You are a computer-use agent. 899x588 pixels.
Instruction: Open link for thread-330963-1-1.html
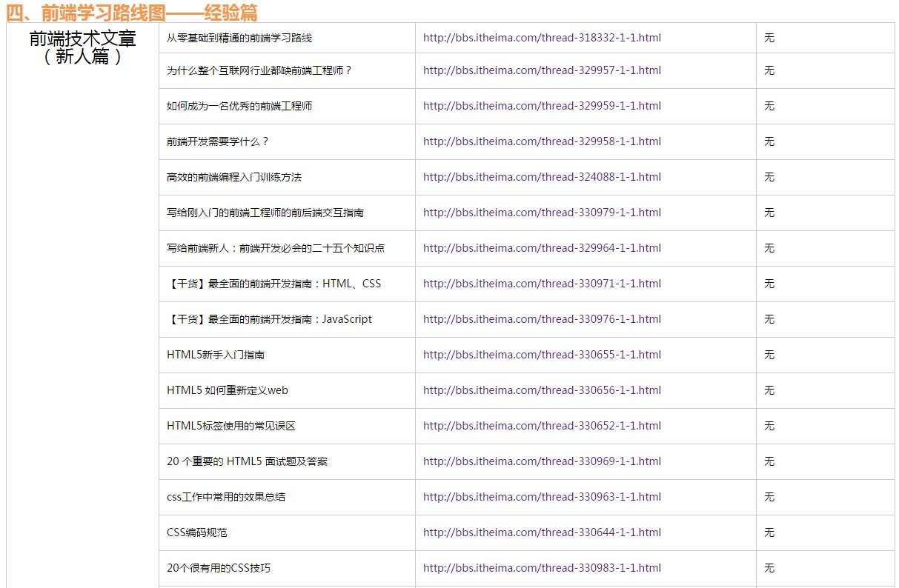(x=542, y=497)
